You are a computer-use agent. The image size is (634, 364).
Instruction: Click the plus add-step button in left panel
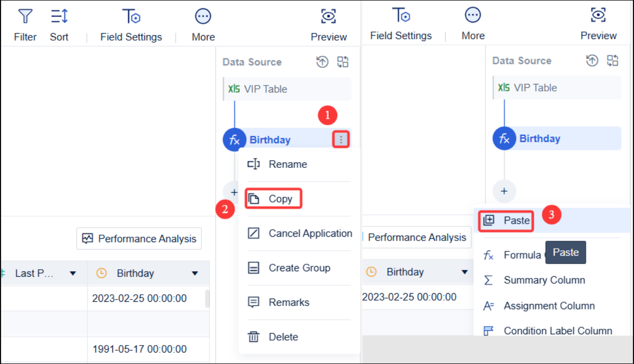(234, 192)
